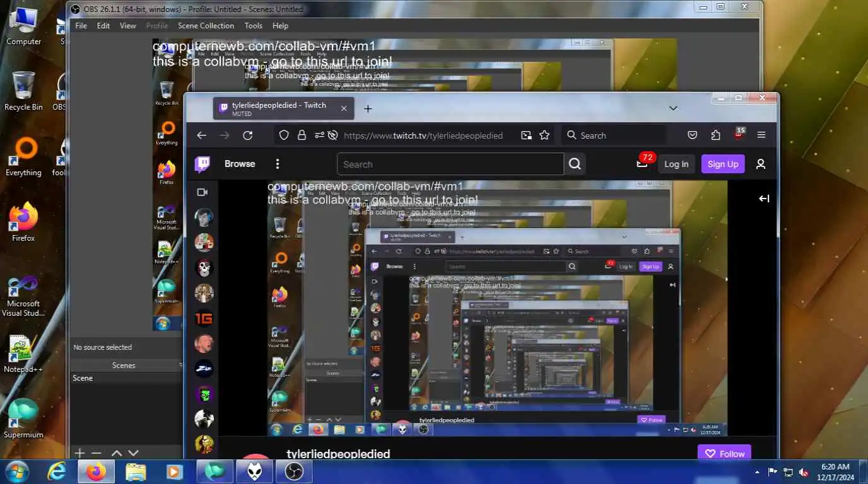The image size is (868, 484).
Task: Move scene down in OBS Scenes
Action: pos(133,452)
